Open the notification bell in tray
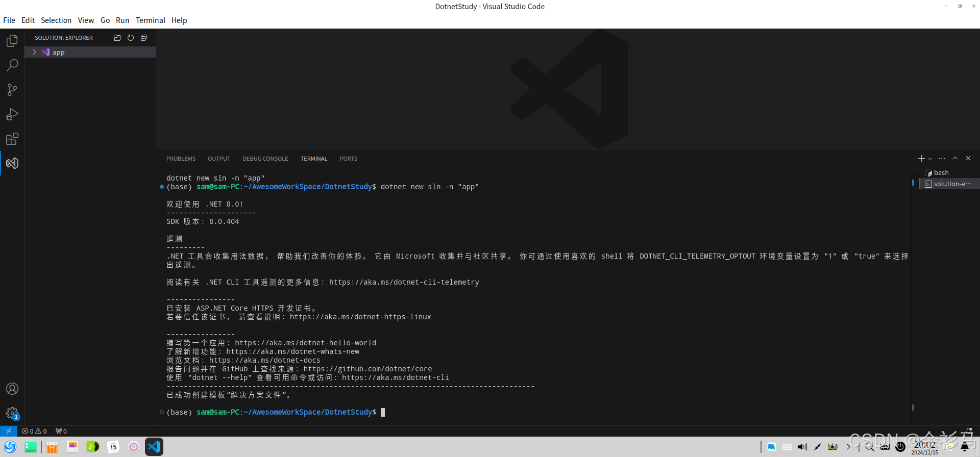 coord(965,447)
